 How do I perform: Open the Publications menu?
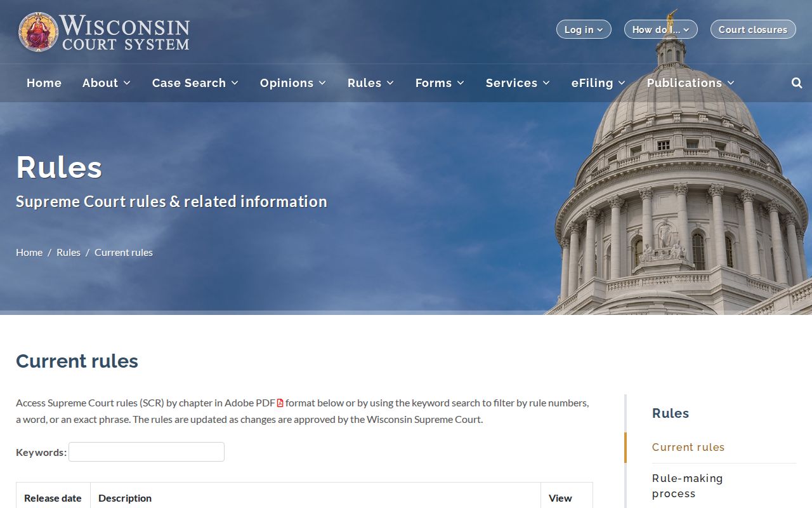(691, 83)
